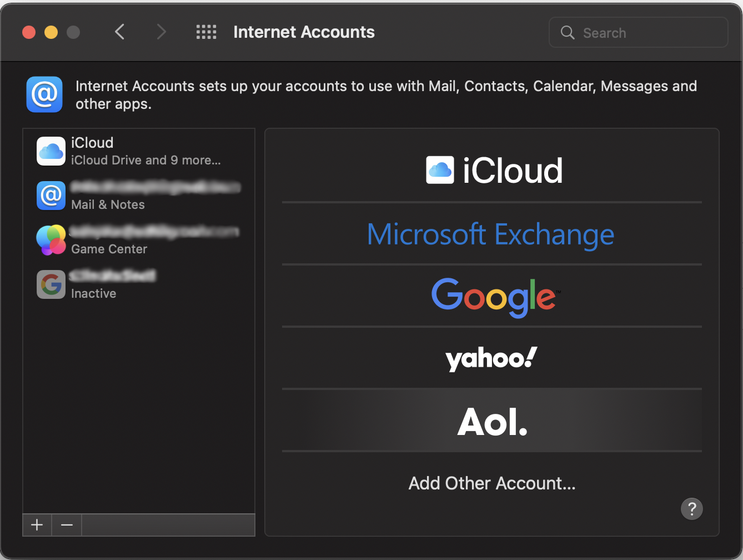Image resolution: width=743 pixels, height=560 pixels.
Task: Add account with plus button
Action: [37, 525]
